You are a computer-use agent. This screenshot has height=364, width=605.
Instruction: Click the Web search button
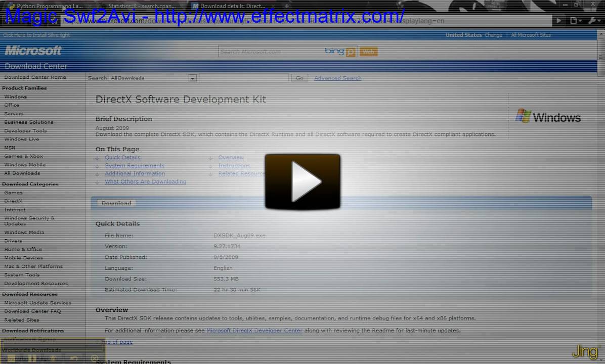(x=368, y=52)
